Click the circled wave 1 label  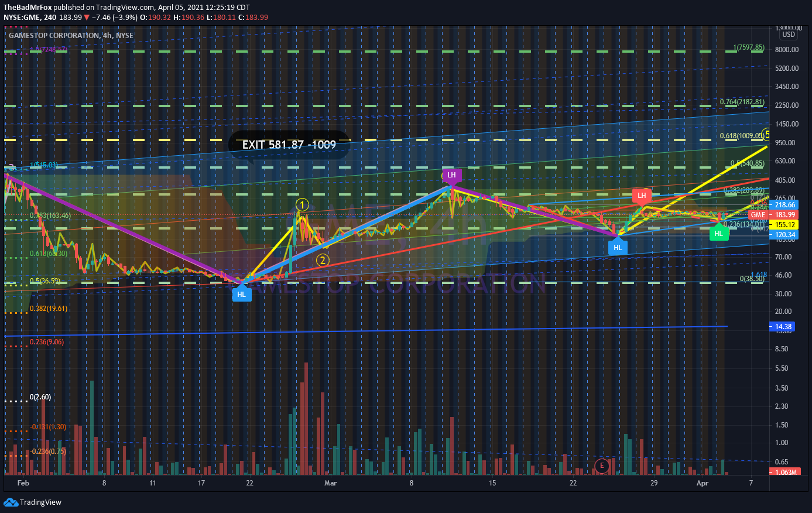click(302, 204)
